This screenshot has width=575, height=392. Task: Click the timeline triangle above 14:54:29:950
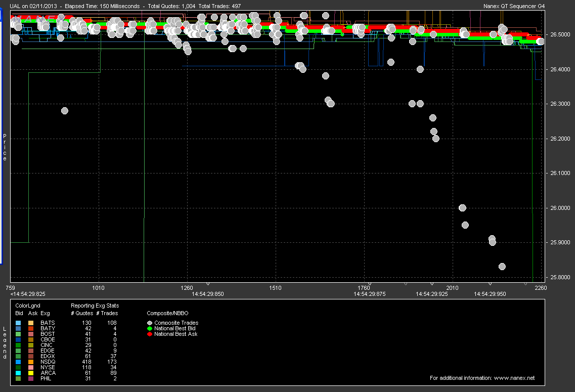[x=490, y=284]
